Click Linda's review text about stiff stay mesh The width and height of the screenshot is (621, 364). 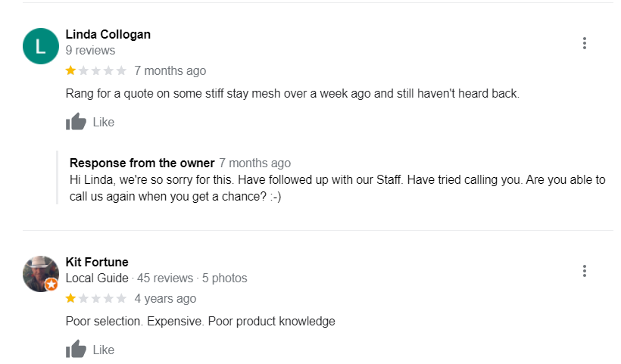pyautogui.click(x=292, y=94)
